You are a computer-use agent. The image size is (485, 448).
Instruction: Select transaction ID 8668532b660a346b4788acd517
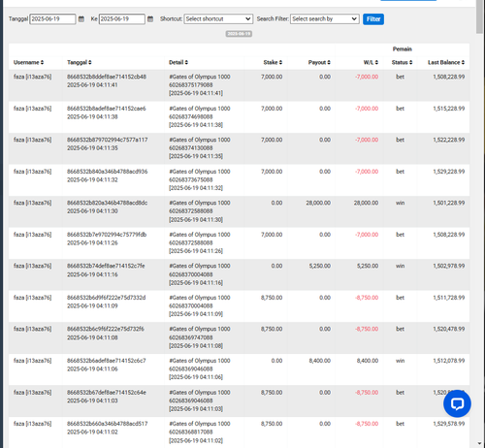[107, 424]
